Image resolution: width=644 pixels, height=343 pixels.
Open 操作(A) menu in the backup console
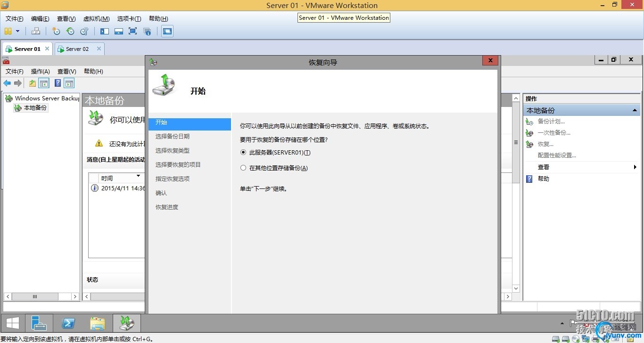coord(41,72)
